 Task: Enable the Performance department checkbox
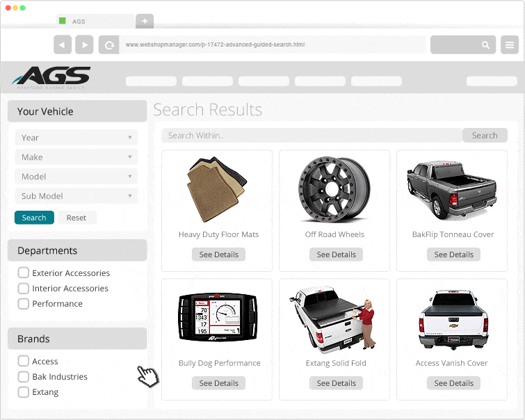coord(24,304)
